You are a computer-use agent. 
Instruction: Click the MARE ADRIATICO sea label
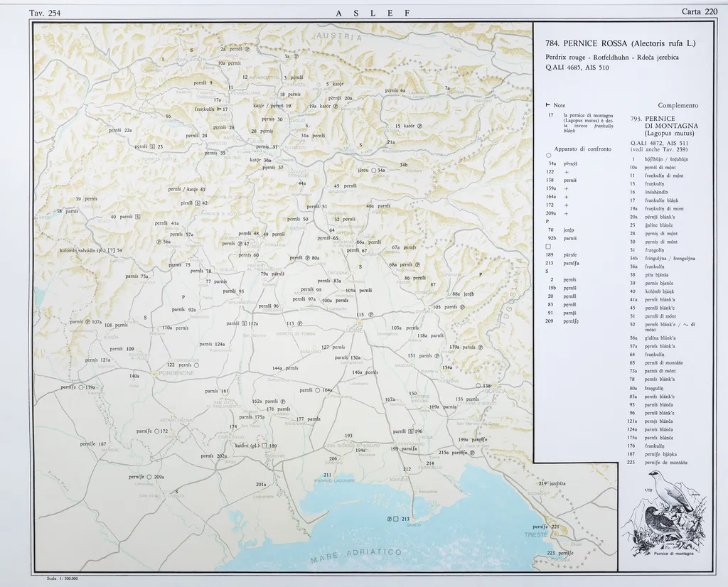click(355, 556)
